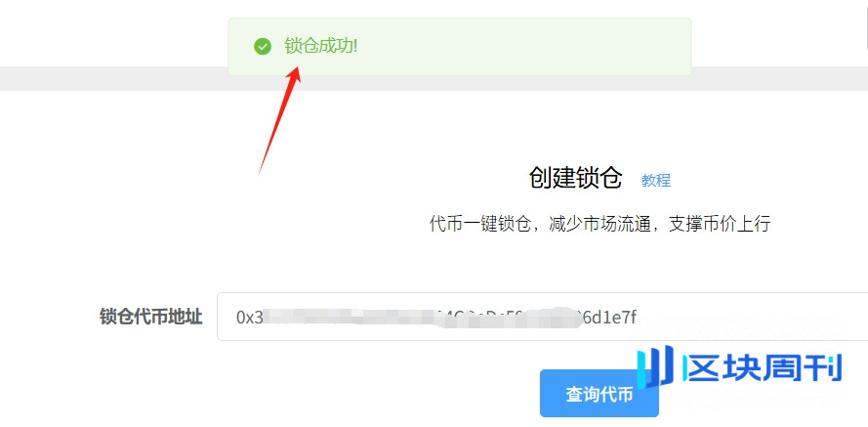
Task: Click the red arrow annotation
Action: point(279,121)
